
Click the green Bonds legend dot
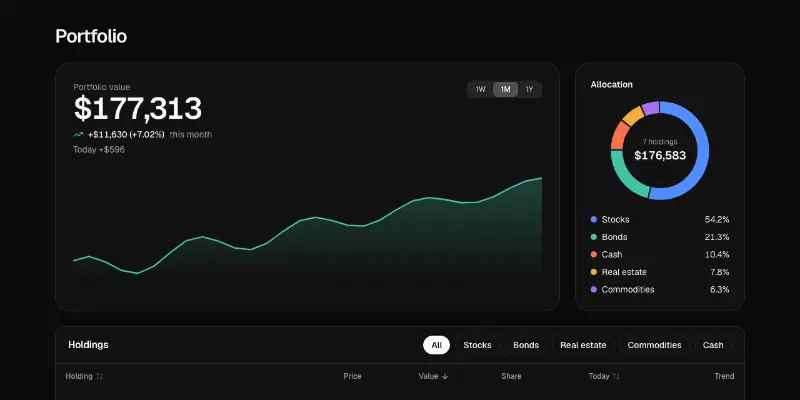point(593,237)
